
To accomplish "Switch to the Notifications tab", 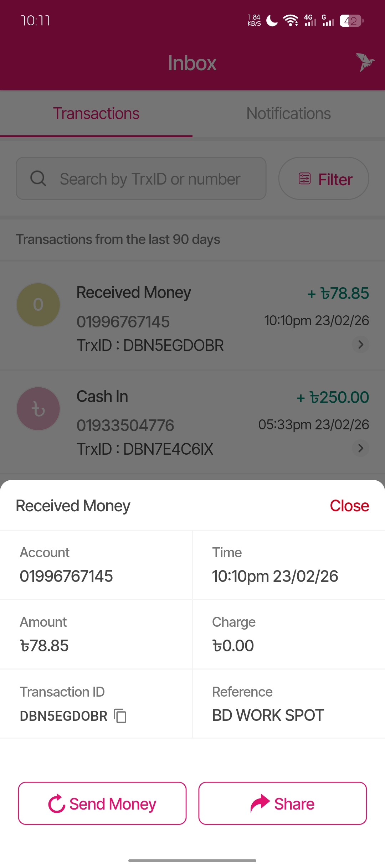I will (289, 114).
